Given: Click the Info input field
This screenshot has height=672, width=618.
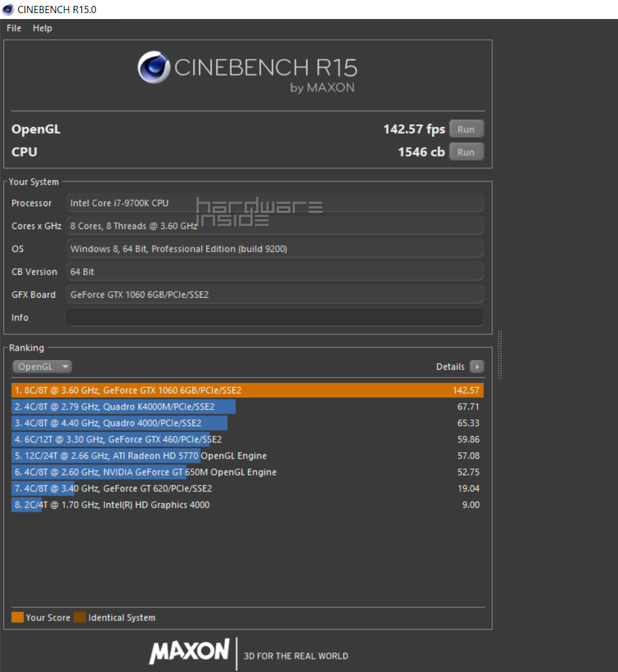Looking at the screenshot, I should pos(275,317).
